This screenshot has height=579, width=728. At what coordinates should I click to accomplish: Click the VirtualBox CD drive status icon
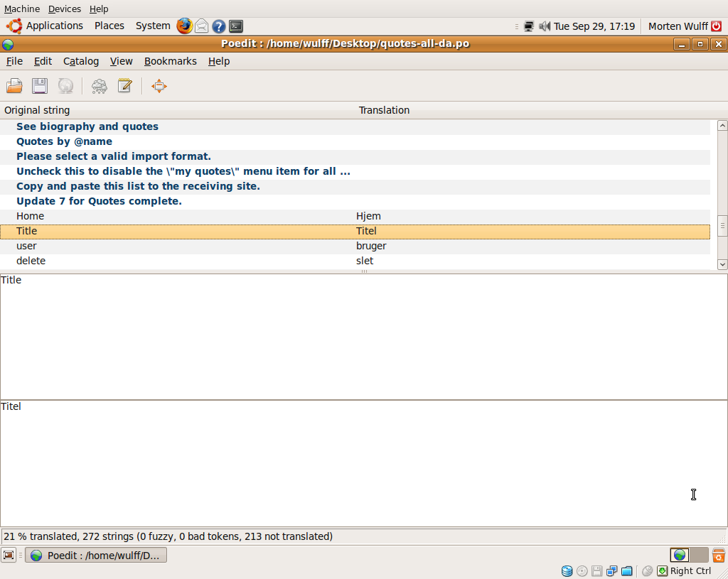582,571
